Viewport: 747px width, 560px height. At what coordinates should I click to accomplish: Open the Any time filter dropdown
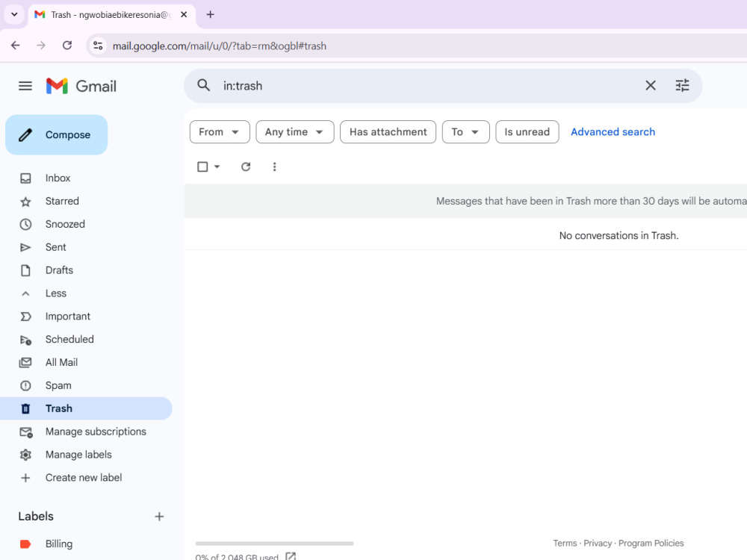[295, 132]
